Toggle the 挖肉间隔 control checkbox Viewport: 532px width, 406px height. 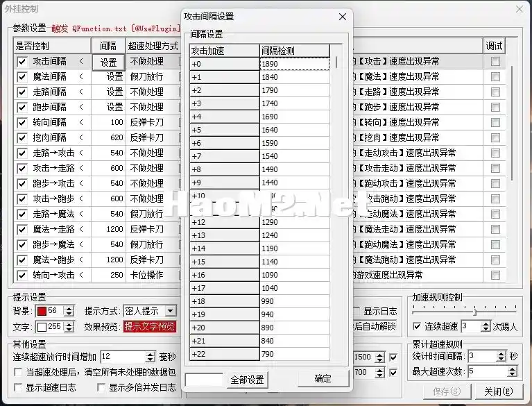coord(22,138)
